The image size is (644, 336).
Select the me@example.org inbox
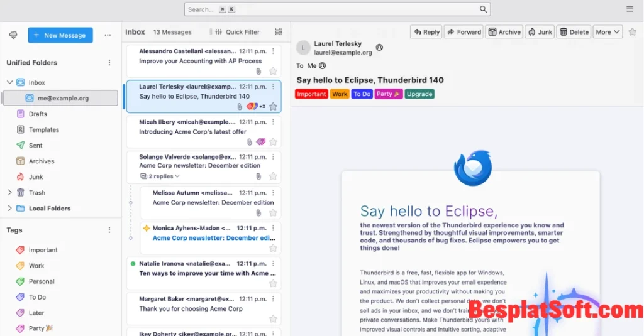60,98
